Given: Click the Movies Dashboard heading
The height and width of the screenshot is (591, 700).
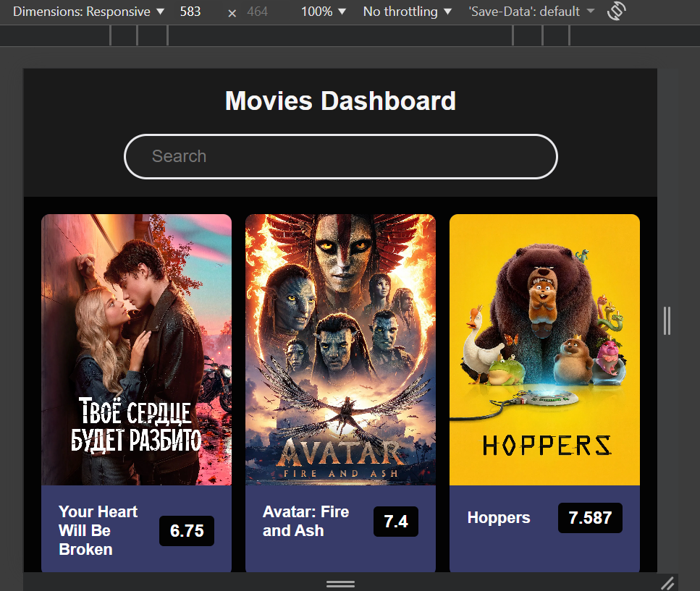Looking at the screenshot, I should point(341,101).
